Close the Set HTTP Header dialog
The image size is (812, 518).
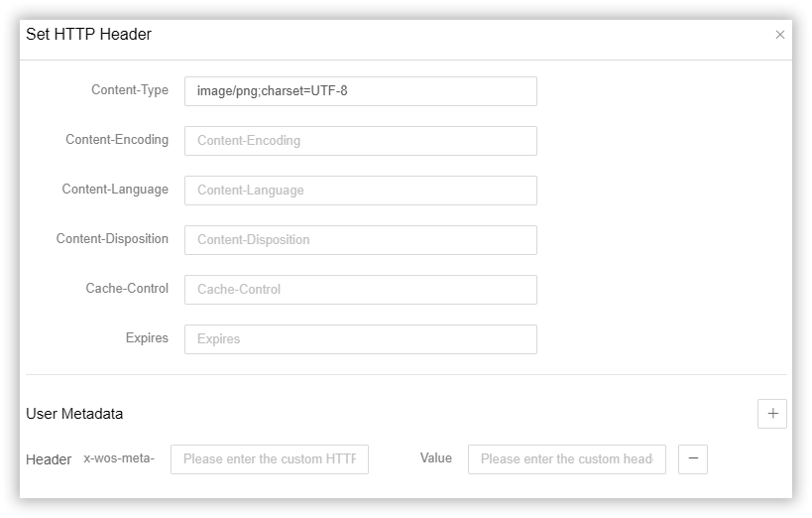pos(779,35)
